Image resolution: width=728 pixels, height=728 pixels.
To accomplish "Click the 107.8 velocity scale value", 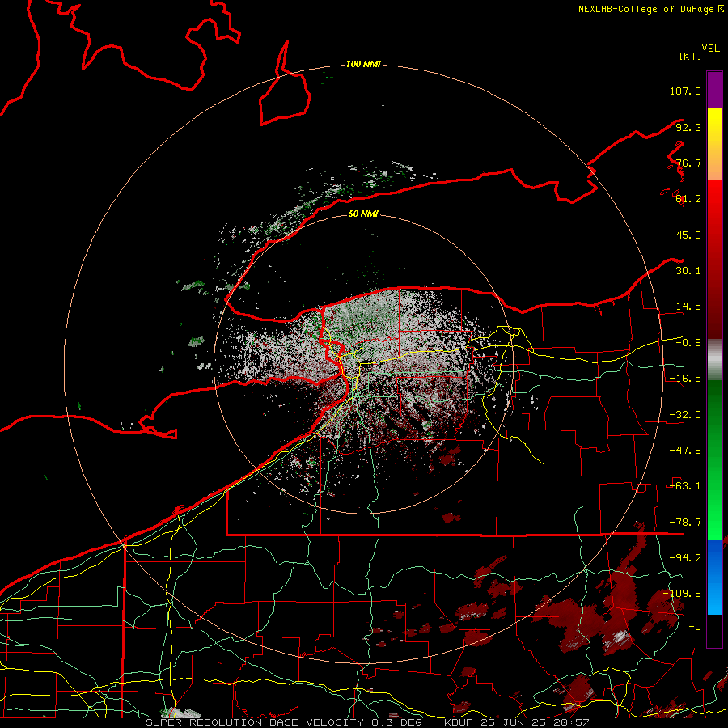I will pyautogui.click(x=685, y=91).
